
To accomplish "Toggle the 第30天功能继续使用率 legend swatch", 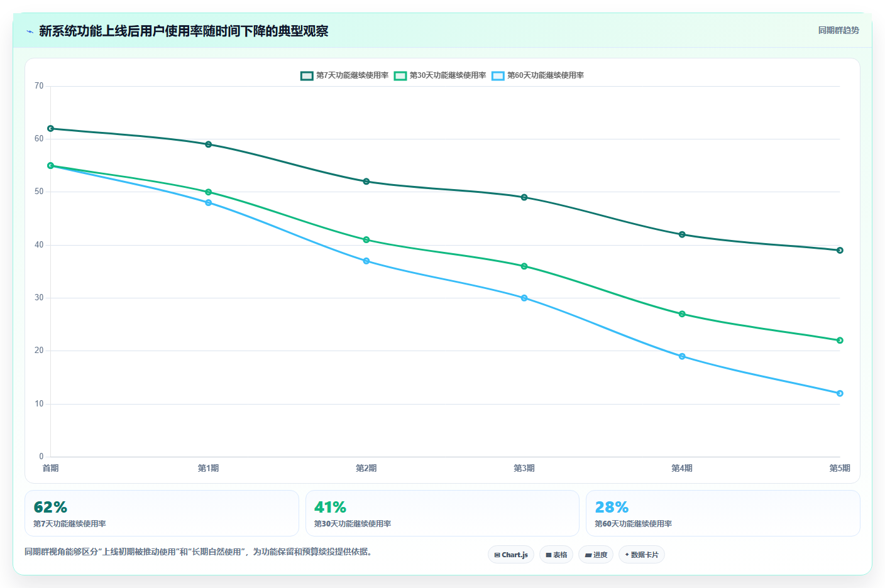I will click(400, 75).
